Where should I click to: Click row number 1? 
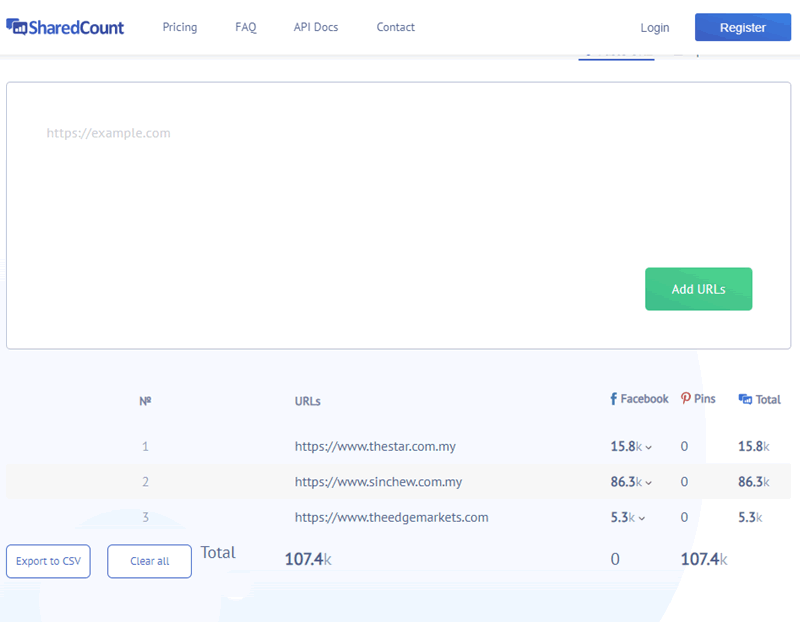145,446
